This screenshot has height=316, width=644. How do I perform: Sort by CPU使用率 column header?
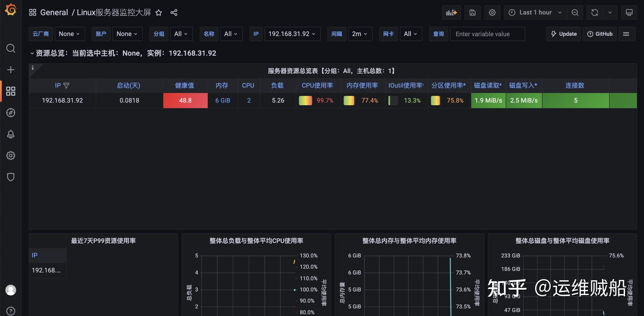coord(317,86)
